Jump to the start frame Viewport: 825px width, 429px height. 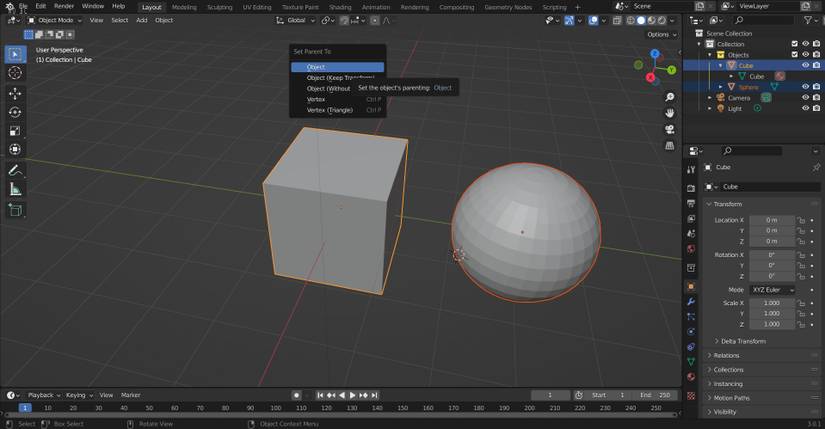tap(320, 395)
